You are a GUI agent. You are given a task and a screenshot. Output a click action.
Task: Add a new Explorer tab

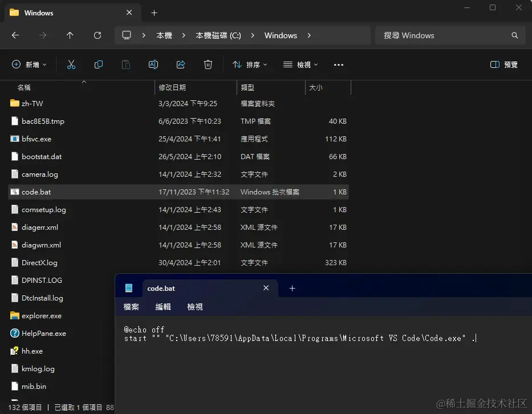coord(154,13)
